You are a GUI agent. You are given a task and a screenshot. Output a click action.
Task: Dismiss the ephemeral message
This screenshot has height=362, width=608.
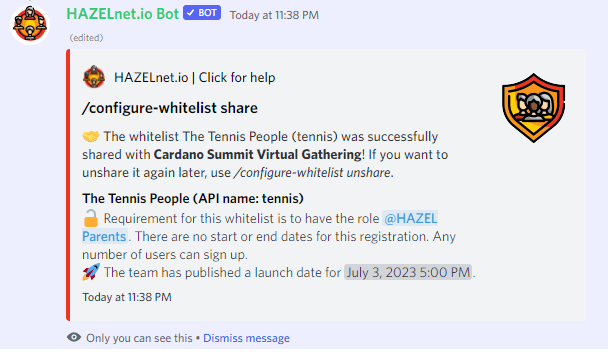246,338
